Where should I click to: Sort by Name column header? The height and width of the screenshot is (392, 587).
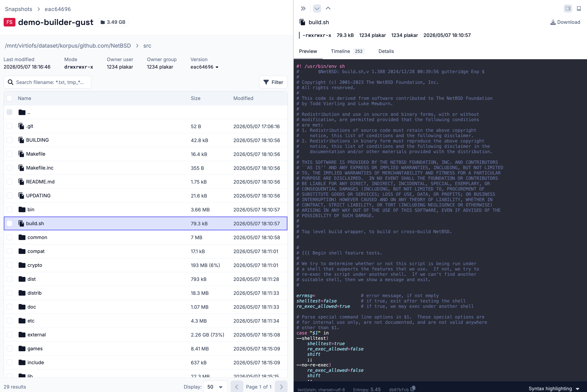pyautogui.click(x=25, y=98)
